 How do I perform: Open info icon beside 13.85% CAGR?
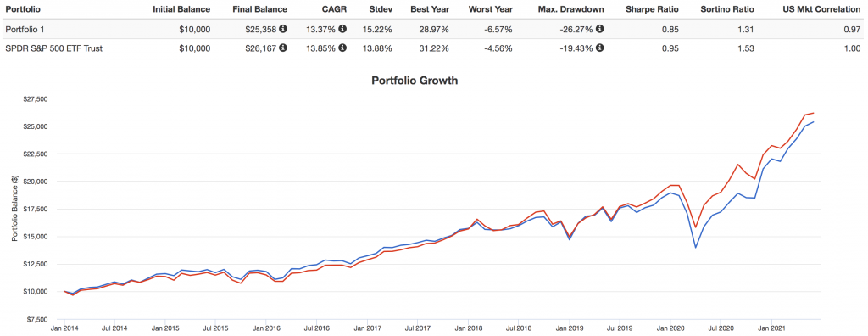(342, 48)
